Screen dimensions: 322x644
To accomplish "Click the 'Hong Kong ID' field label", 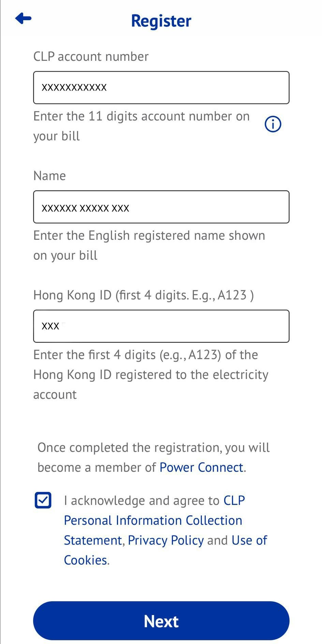I will (x=144, y=295).
